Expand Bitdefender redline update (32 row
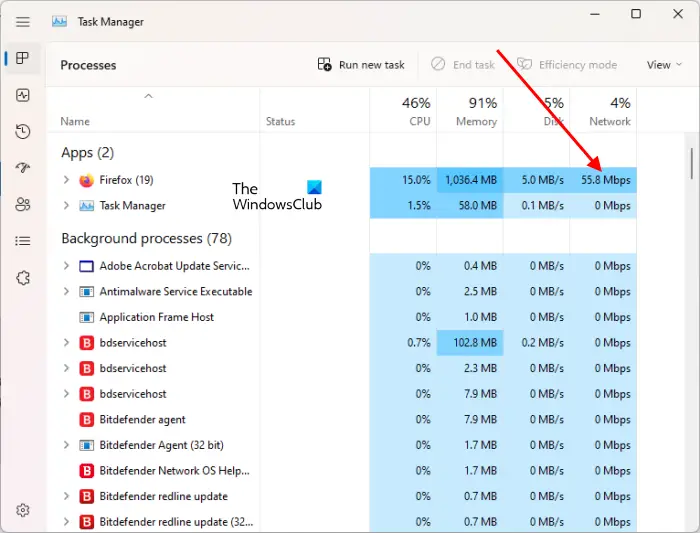Viewport: 700px width, 533px height. [x=67, y=521]
